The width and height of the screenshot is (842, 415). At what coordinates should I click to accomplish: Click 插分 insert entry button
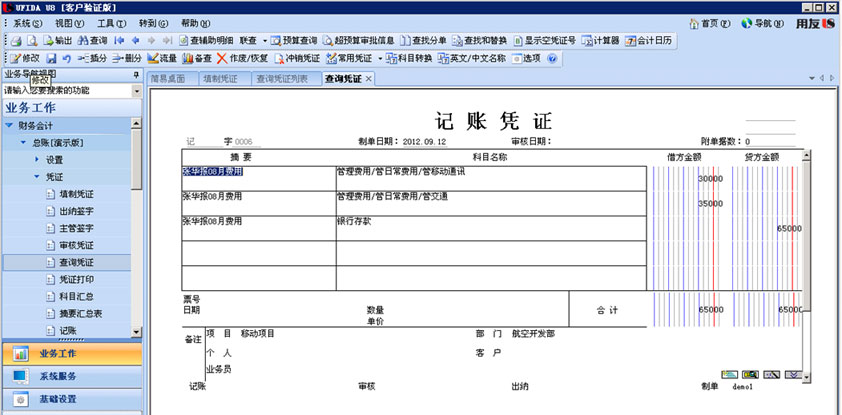click(x=92, y=59)
